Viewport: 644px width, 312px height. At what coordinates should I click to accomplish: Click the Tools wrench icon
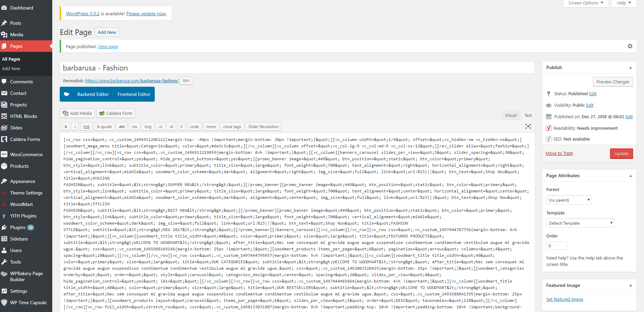tap(4, 262)
